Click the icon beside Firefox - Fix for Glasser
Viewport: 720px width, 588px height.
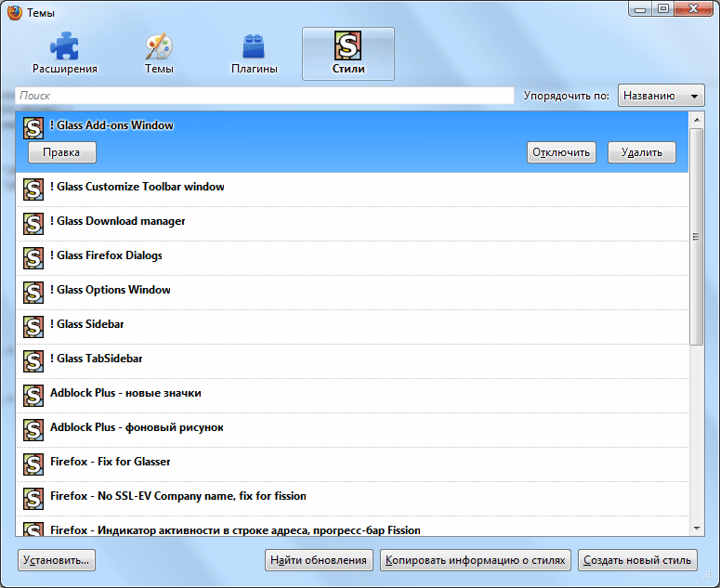click(33, 464)
